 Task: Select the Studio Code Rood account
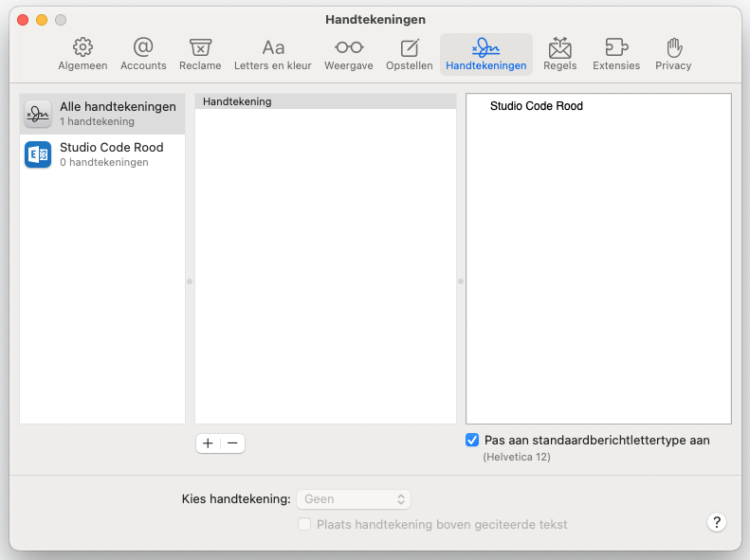coord(102,154)
